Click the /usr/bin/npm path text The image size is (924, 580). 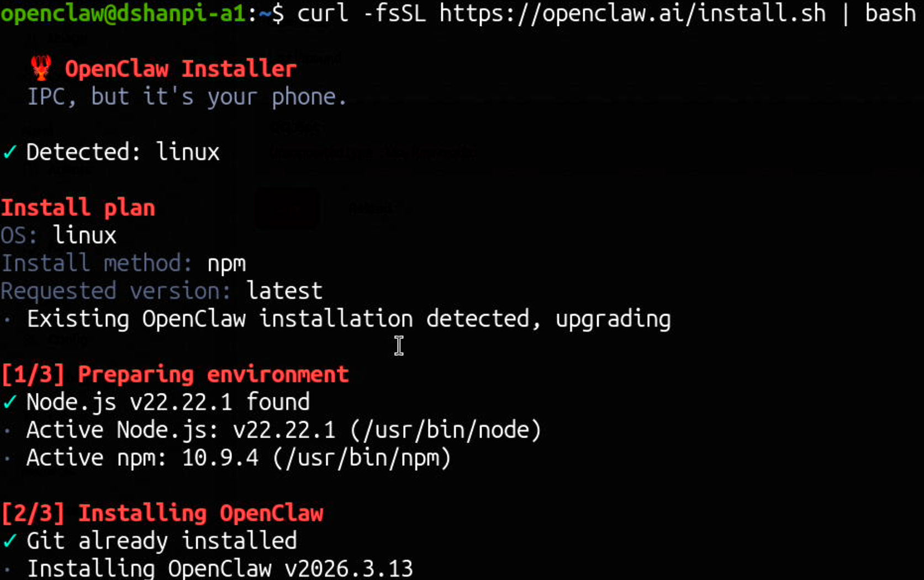pos(362,458)
